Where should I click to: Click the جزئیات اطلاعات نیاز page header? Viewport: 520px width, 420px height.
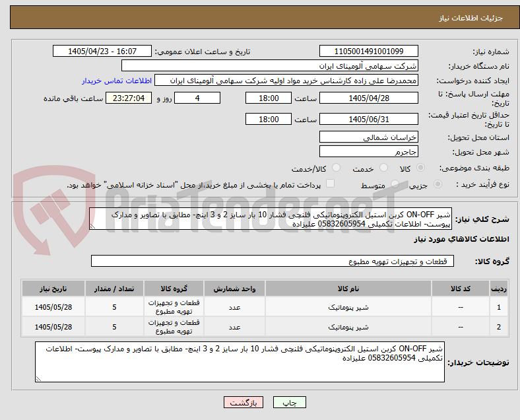point(471,18)
